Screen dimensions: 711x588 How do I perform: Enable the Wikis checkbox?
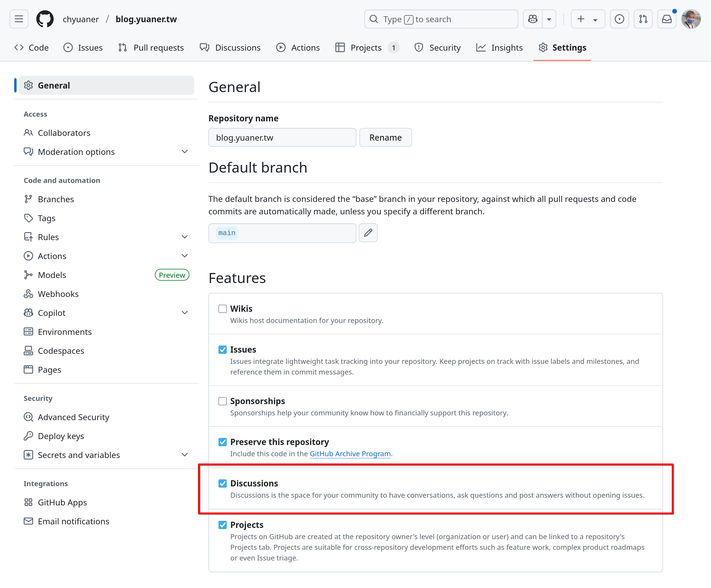[x=222, y=309]
